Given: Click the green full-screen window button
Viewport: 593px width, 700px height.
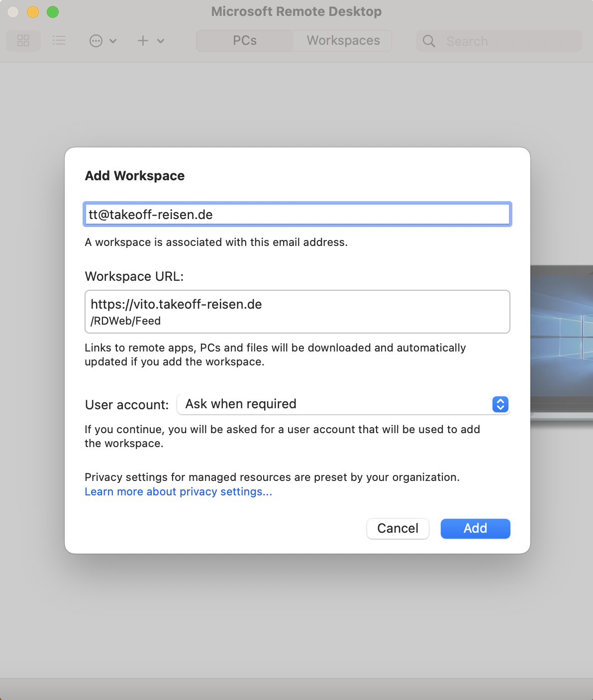Looking at the screenshot, I should (x=53, y=12).
